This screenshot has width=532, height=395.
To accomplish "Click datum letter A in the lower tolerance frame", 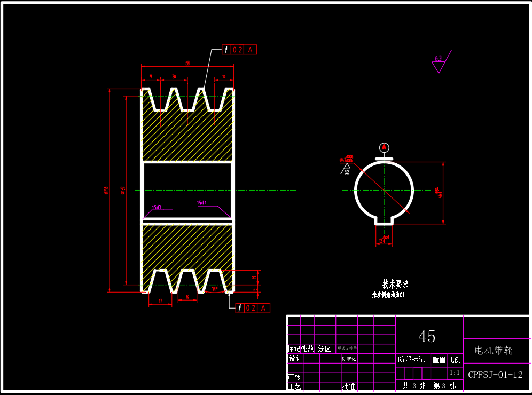I will (x=263, y=308).
